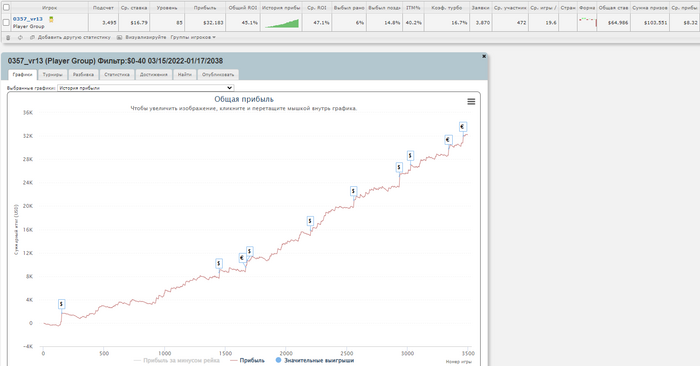Click the average stake value $16.79
Screen dimensions: 700x366
click(x=139, y=23)
